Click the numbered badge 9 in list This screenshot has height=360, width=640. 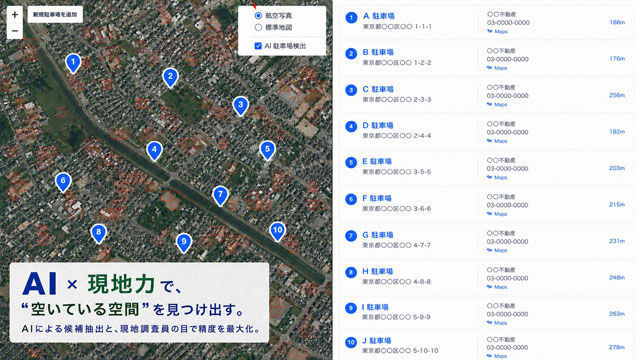point(351,308)
